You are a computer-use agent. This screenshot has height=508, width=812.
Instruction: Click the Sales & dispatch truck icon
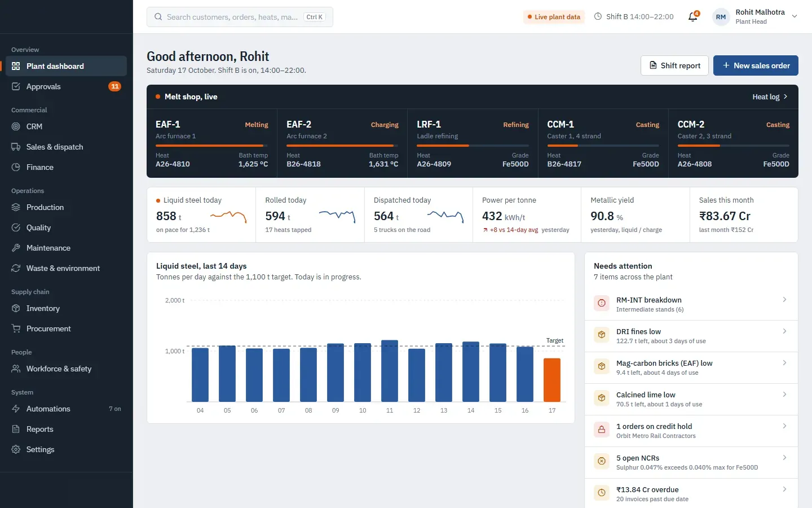16,147
